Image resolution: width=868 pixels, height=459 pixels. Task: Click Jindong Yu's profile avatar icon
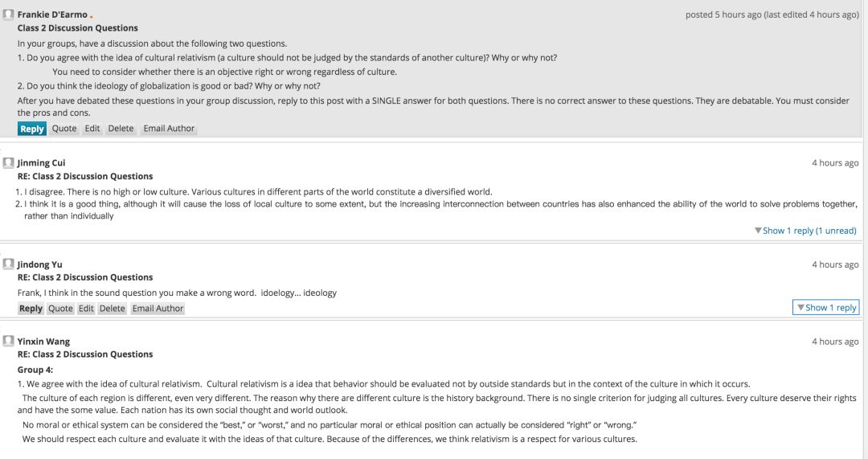coord(8,264)
